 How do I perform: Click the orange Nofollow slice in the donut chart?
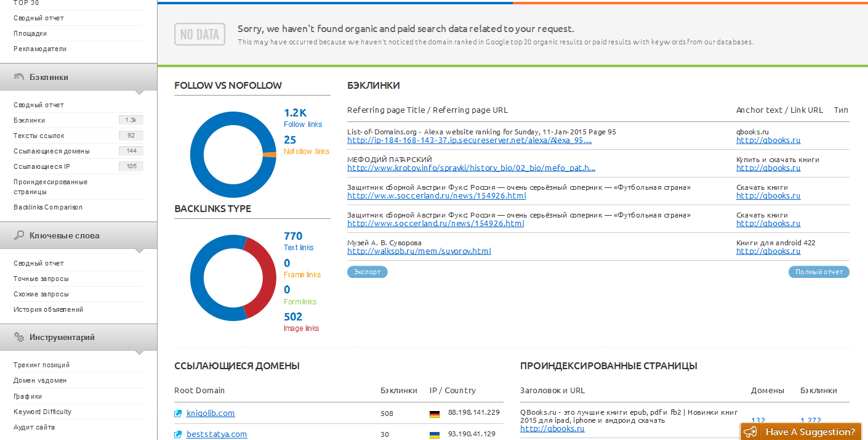(269, 155)
